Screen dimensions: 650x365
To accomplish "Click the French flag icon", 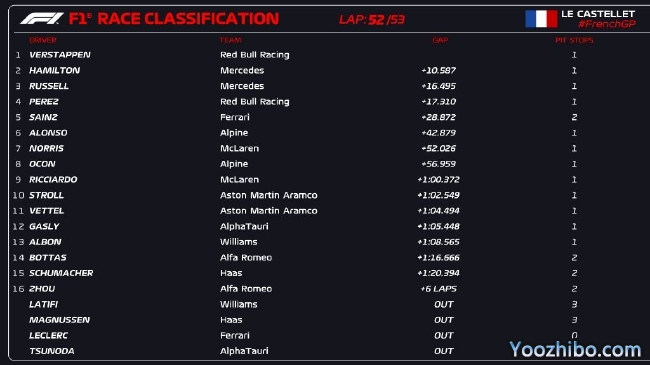I will tap(541, 19).
